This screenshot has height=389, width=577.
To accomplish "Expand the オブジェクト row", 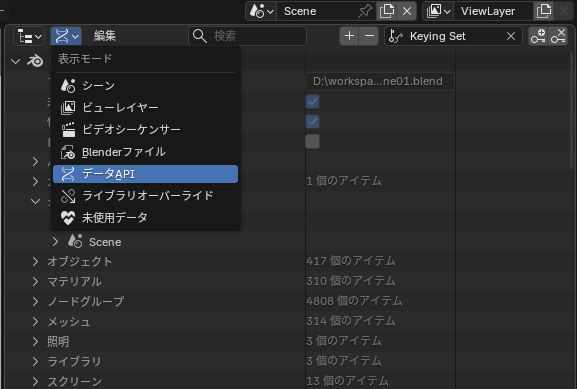I will [x=35, y=261].
